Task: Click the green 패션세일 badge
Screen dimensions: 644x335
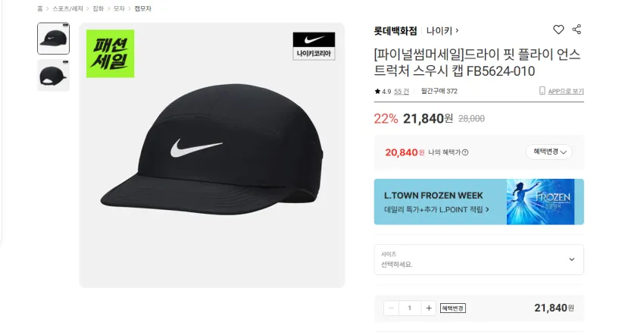Action: click(x=110, y=54)
